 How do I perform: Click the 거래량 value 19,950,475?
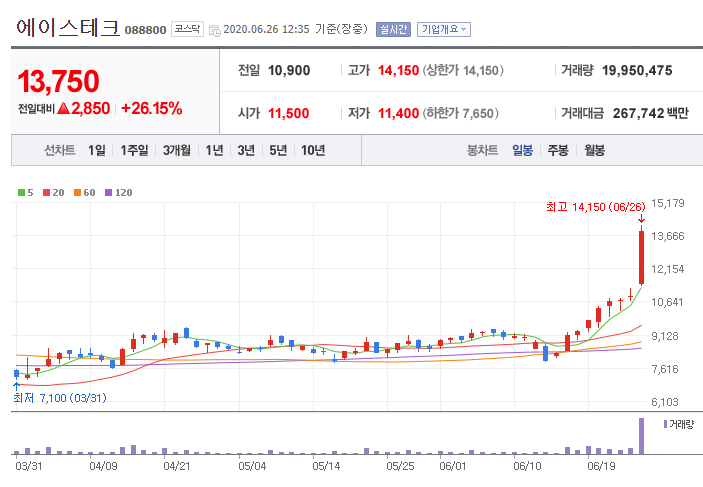coord(637,70)
